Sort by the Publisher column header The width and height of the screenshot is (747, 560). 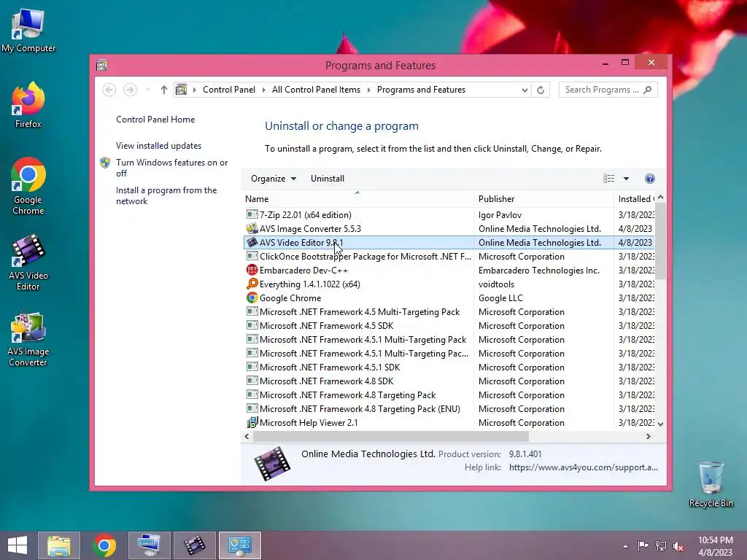point(543,199)
